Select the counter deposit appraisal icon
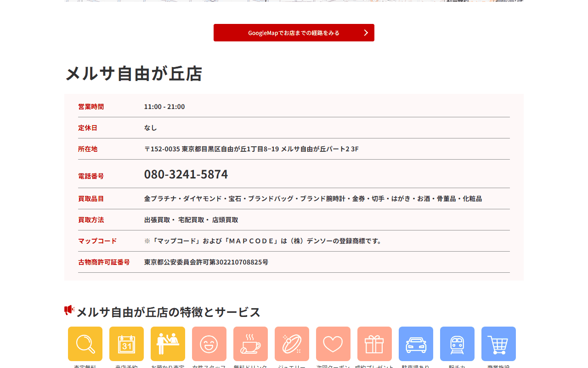 pyautogui.click(x=168, y=344)
